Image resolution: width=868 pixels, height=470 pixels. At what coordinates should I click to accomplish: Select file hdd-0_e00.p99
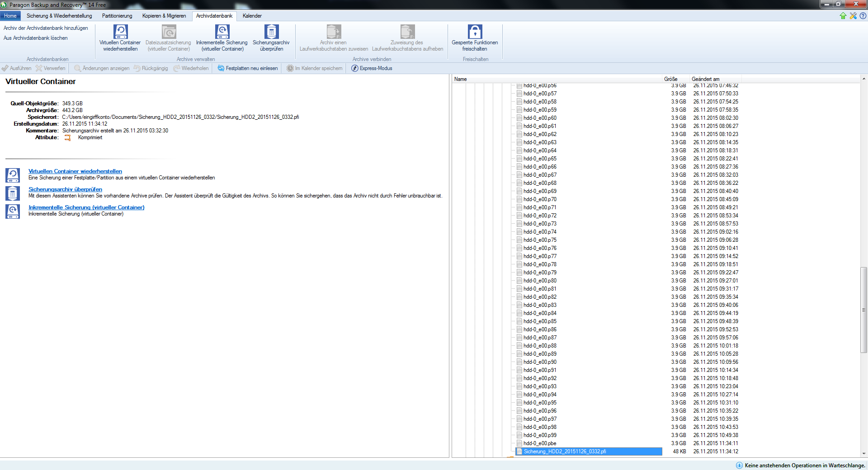click(x=540, y=435)
